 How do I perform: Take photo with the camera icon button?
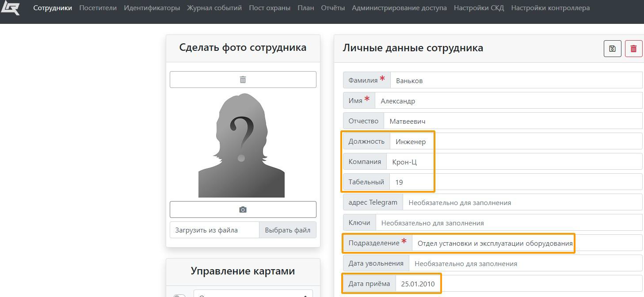click(x=243, y=209)
